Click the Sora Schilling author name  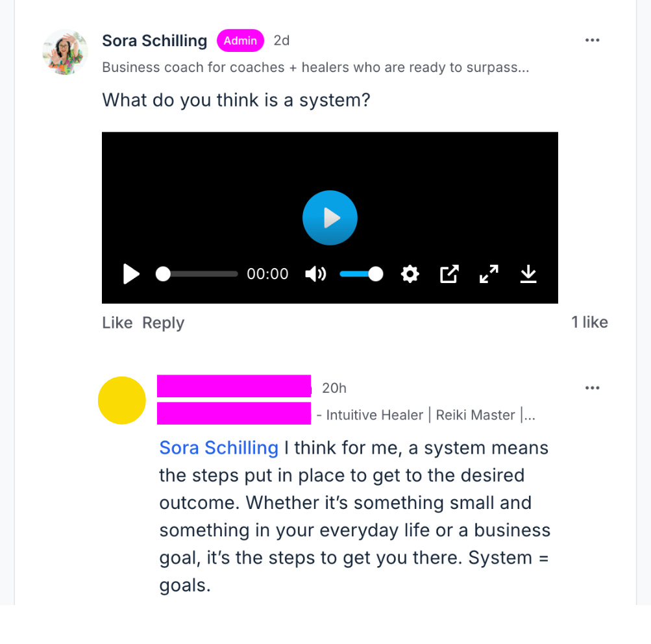154,41
